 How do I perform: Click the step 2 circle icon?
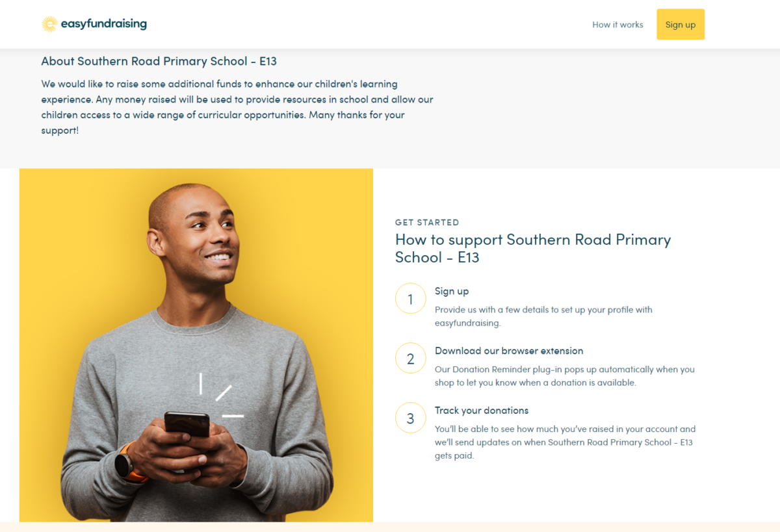click(410, 358)
